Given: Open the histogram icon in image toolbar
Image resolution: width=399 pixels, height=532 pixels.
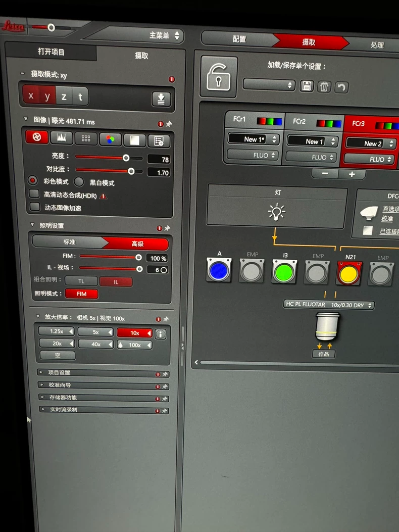Looking at the screenshot, I should click(x=62, y=138).
